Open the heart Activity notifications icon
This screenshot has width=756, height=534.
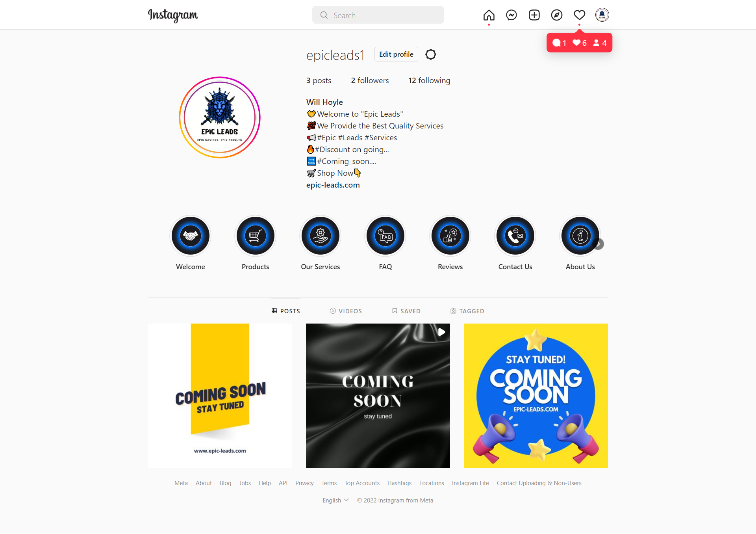coord(580,15)
